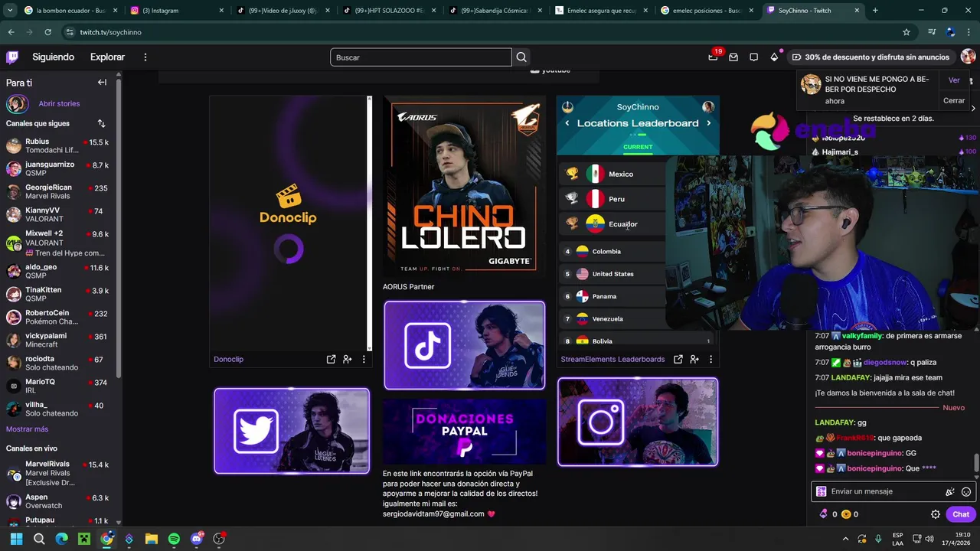The width and height of the screenshot is (980, 551).
Task: Open the user avatar account menu
Action: pos(968,57)
